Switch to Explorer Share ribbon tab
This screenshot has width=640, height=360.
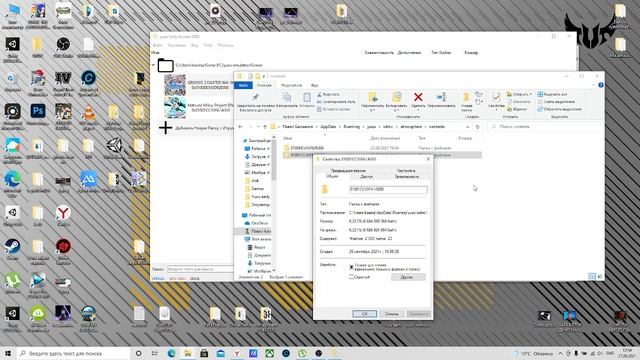291,85
